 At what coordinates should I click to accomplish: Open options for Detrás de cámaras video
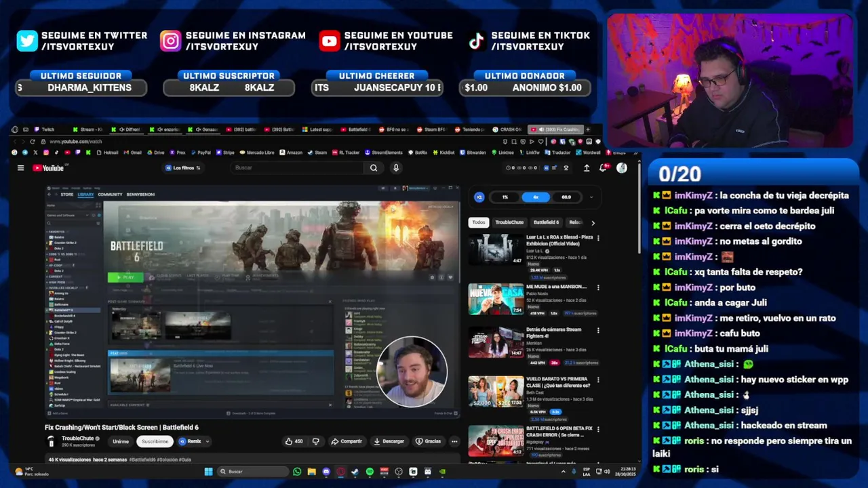598,331
